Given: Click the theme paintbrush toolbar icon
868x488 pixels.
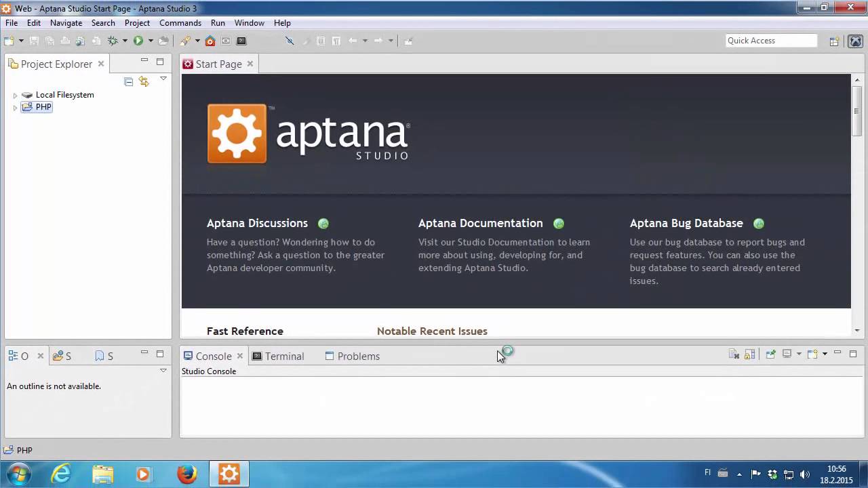Looking at the screenshot, I should (185, 41).
